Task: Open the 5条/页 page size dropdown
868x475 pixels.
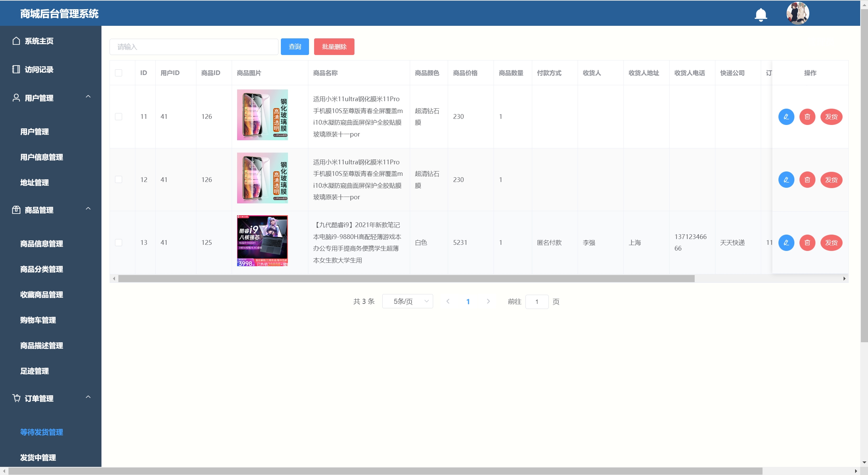Action: pyautogui.click(x=407, y=302)
